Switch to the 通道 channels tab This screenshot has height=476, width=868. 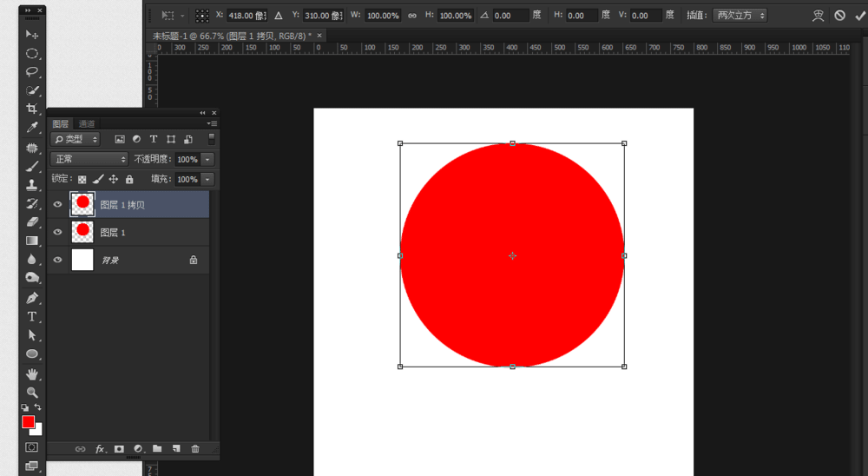pyautogui.click(x=87, y=124)
